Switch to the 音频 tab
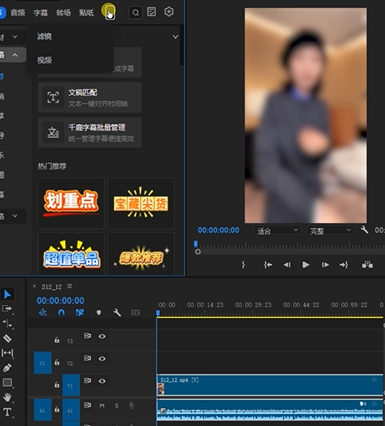This screenshot has height=426, width=385. point(18,13)
